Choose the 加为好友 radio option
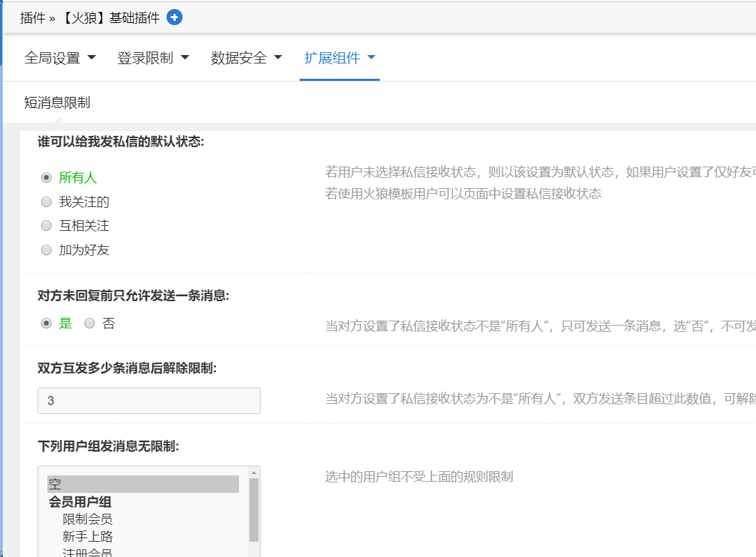The height and width of the screenshot is (557, 756). [47, 250]
